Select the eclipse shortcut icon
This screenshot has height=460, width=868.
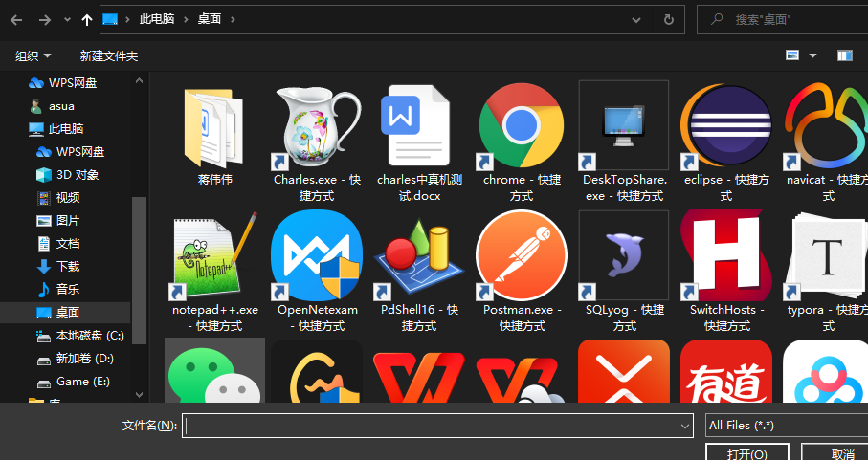[x=726, y=126]
